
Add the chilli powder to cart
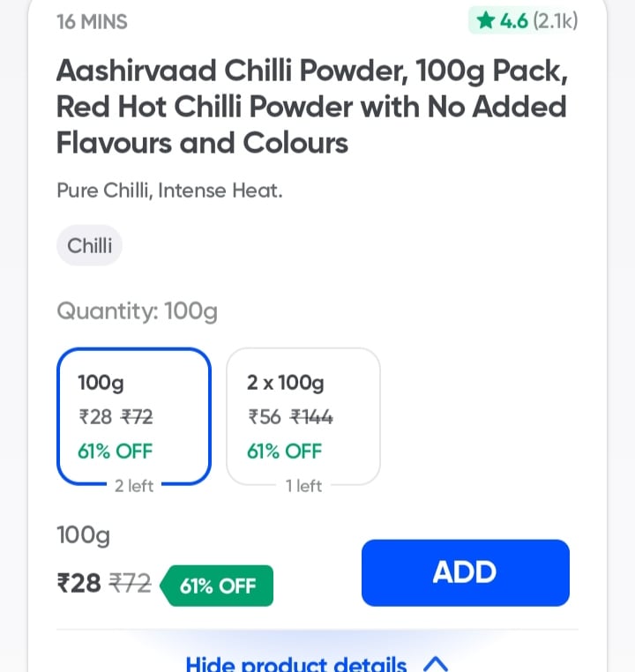[x=466, y=572]
